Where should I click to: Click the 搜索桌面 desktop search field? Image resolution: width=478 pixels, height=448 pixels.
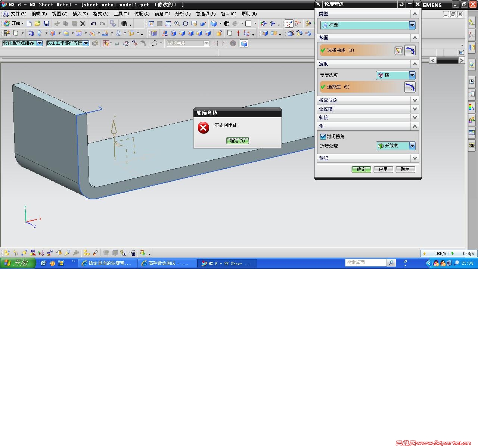(366, 263)
